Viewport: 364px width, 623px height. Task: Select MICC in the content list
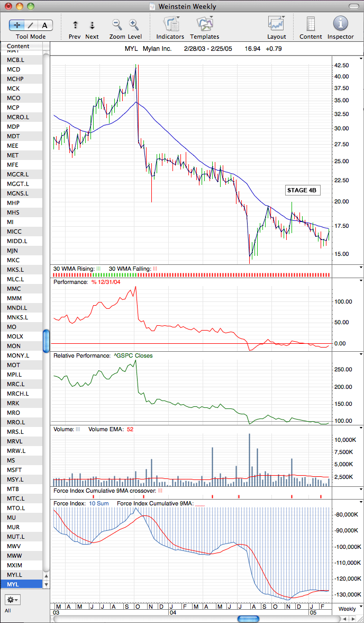pos(21,231)
